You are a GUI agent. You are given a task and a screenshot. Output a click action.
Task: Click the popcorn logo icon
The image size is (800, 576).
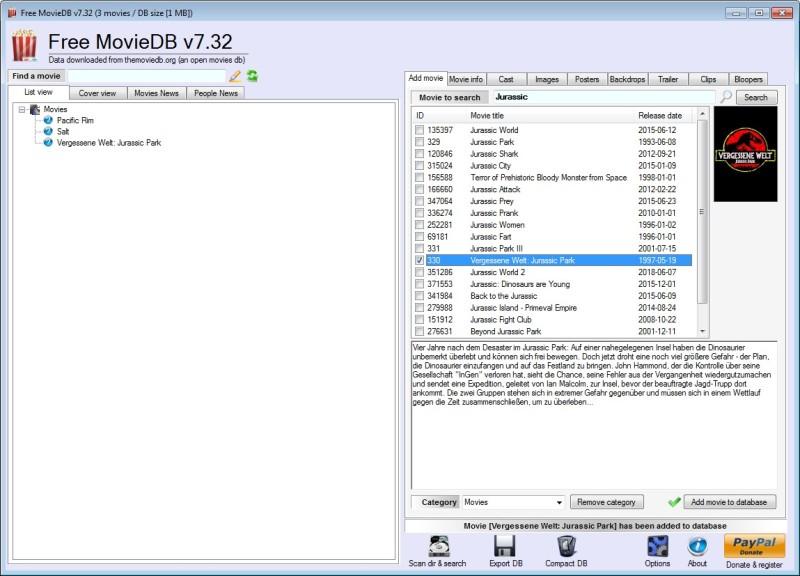tap(24, 45)
